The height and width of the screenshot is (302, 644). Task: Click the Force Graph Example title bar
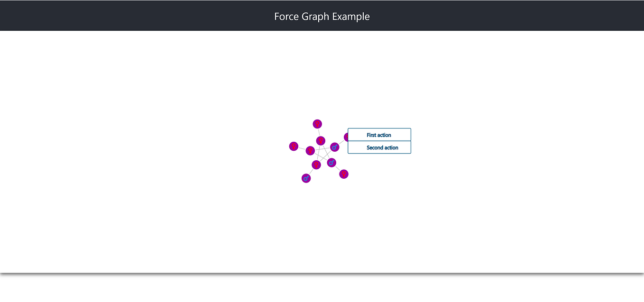point(322,16)
